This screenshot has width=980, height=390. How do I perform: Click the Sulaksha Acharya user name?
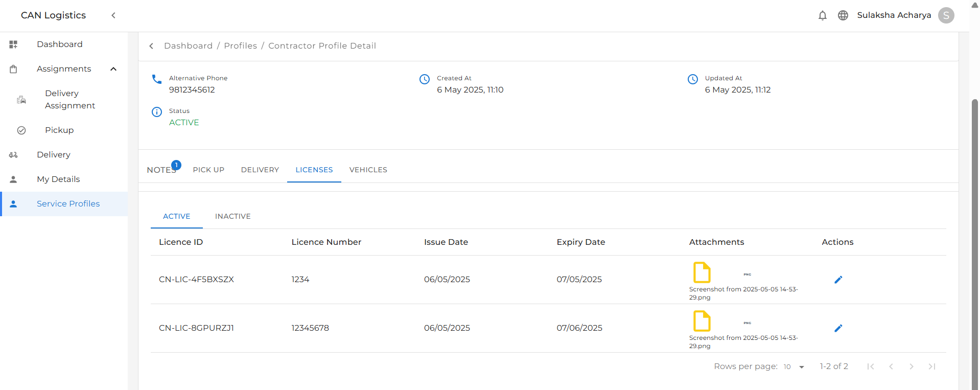pos(894,15)
